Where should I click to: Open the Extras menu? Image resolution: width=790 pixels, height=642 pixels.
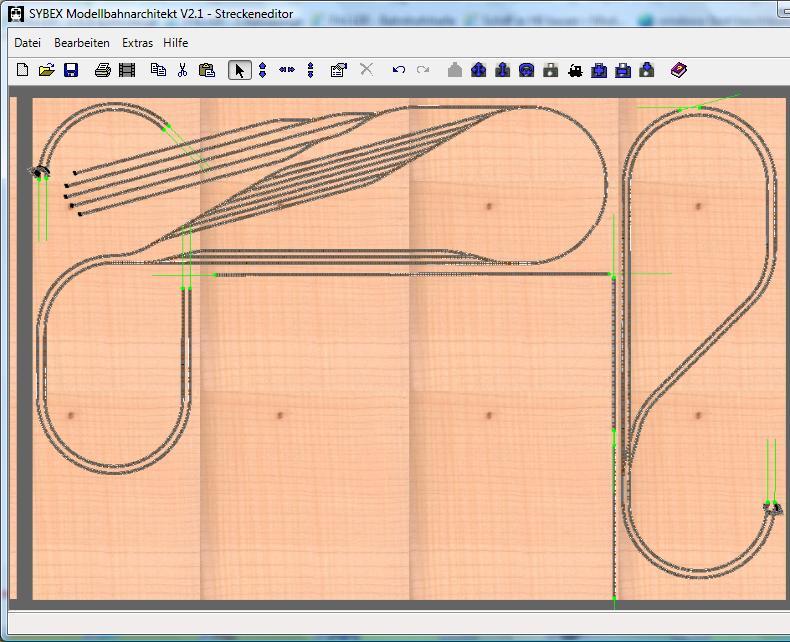coord(137,43)
